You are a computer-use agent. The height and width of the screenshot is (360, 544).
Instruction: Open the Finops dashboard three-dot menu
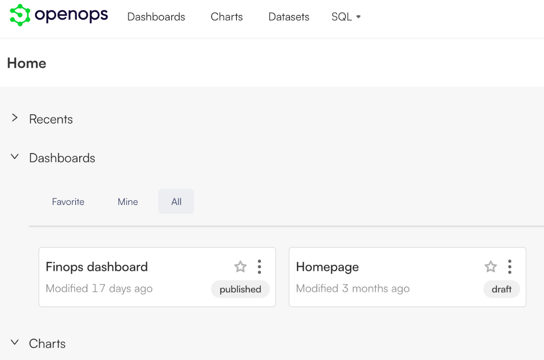pos(259,267)
